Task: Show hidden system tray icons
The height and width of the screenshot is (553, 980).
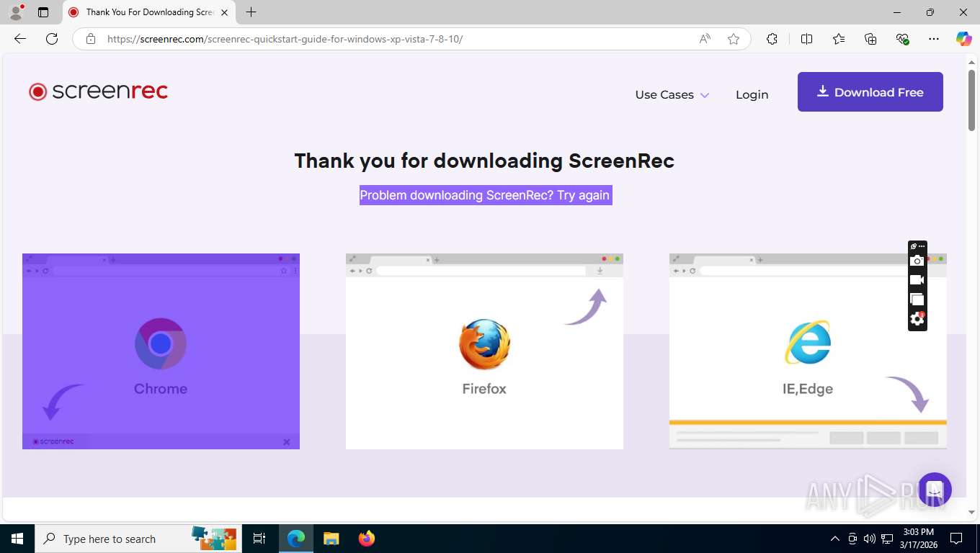Action: click(x=834, y=539)
